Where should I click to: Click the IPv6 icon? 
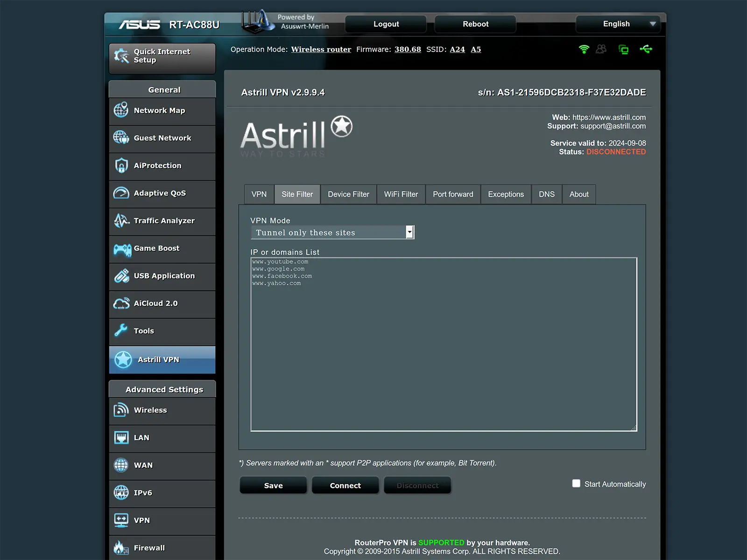121,492
